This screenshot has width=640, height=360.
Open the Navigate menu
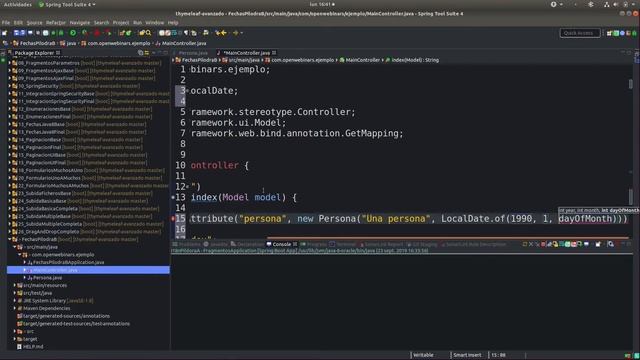[x=80, y=22]
